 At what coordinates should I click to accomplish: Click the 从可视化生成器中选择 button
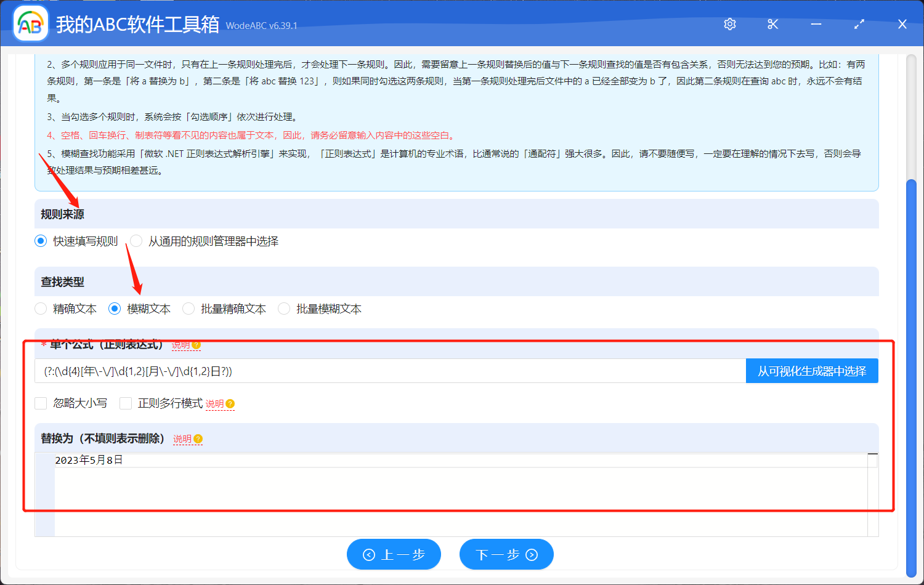pos(812,370)
